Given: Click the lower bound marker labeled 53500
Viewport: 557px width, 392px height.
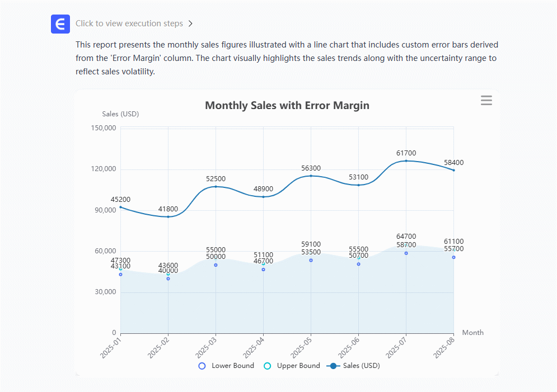Looking at the screenshot, I should tap(311, 260).
